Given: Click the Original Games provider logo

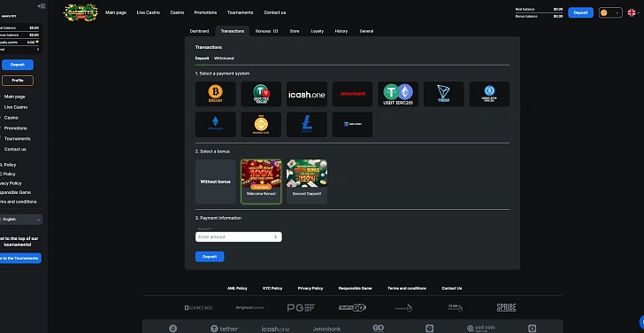Looking at the screenshot, I should pyautogui.click(x=249, y=307).
